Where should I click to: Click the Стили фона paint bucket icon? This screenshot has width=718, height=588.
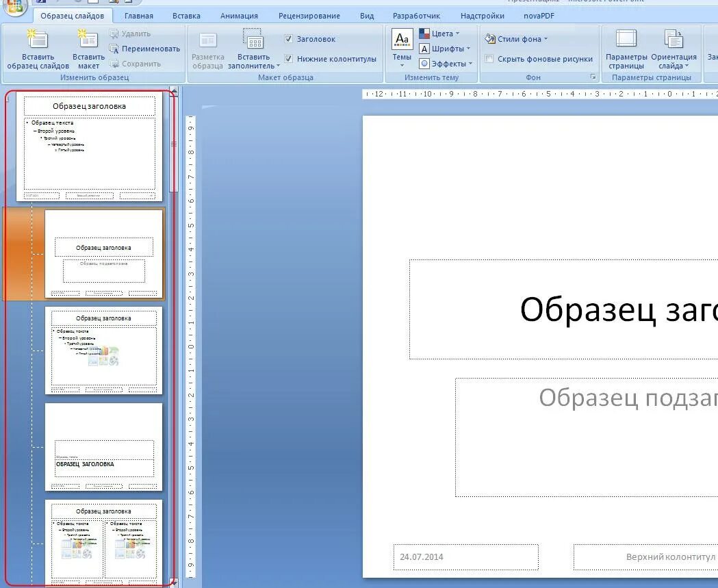pos(490,39)
